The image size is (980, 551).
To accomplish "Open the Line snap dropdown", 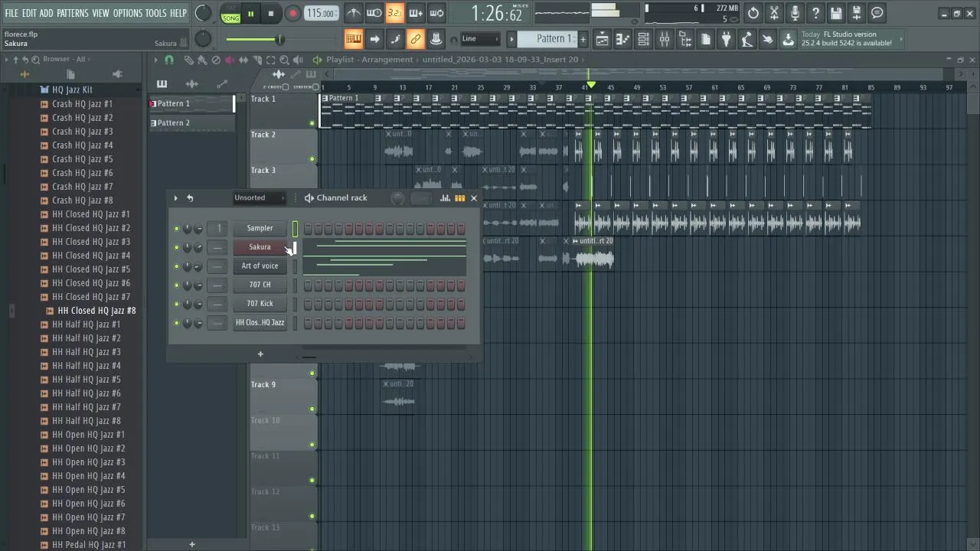I will coord(480,39).
